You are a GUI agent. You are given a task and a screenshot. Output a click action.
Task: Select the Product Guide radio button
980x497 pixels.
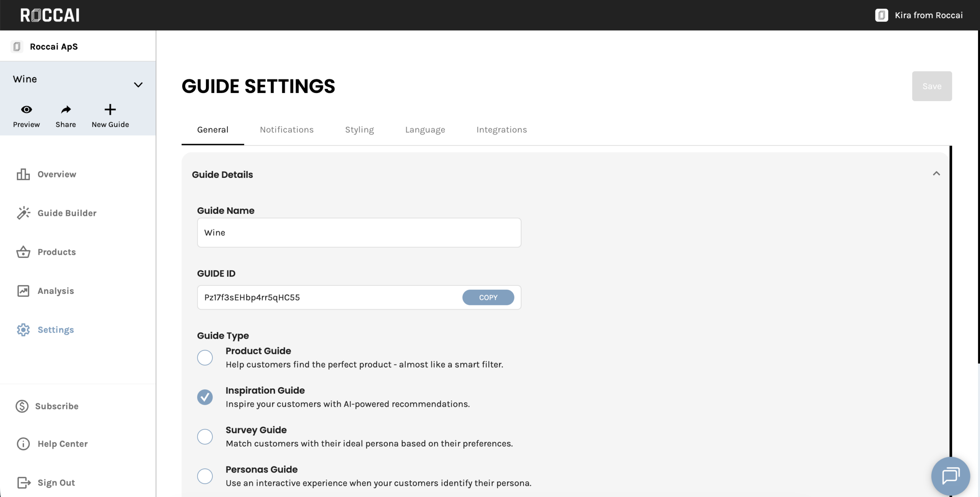(x=205, y=358)
